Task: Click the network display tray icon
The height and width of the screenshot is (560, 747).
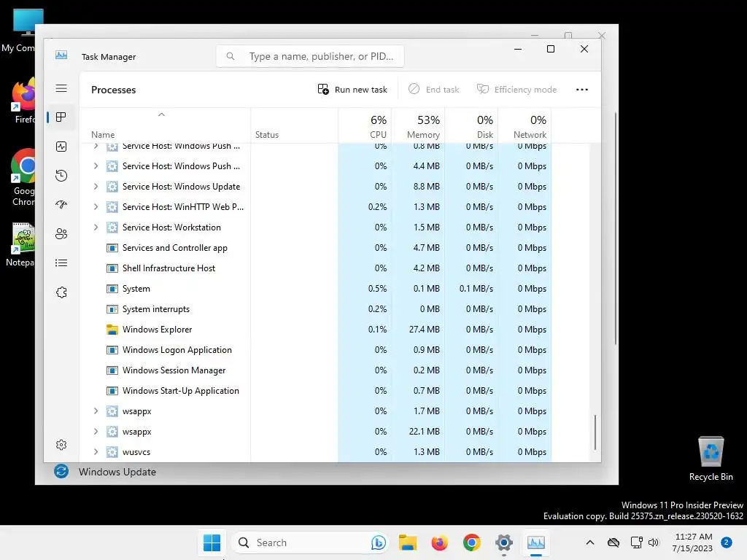Action: coord(636,542)
